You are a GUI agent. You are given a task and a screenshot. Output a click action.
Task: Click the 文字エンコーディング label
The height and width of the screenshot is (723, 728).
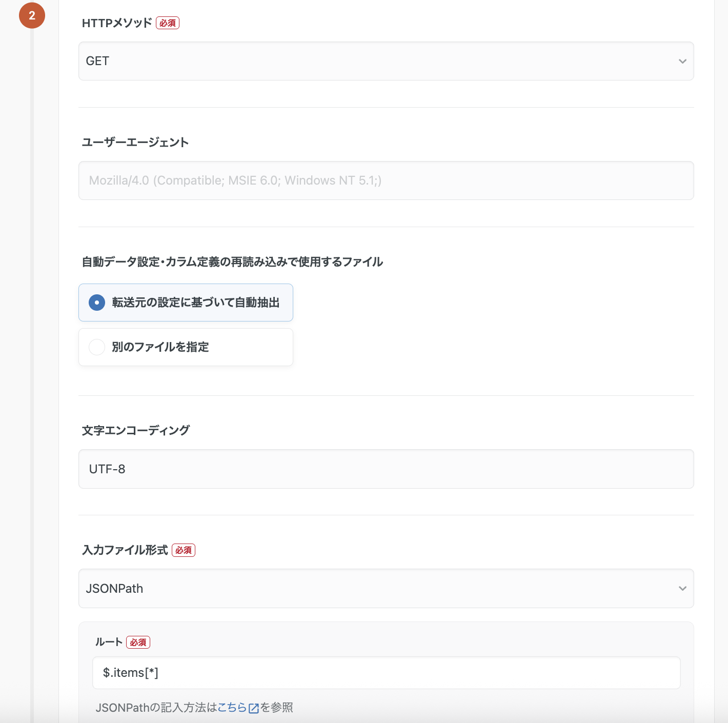[135, 430]
